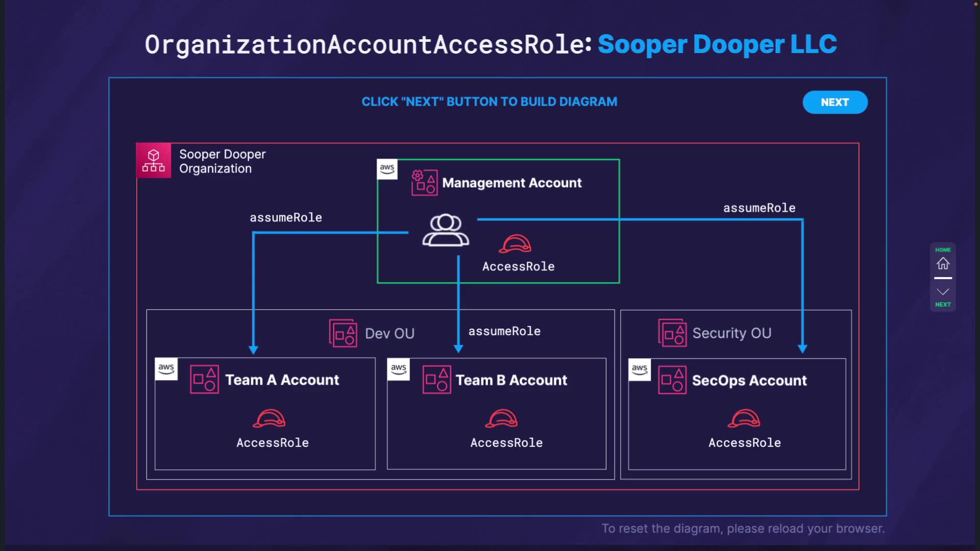Click the aws badge on Team A Account
This screenshot has width=980, height=551.
(x=166, y=369)
